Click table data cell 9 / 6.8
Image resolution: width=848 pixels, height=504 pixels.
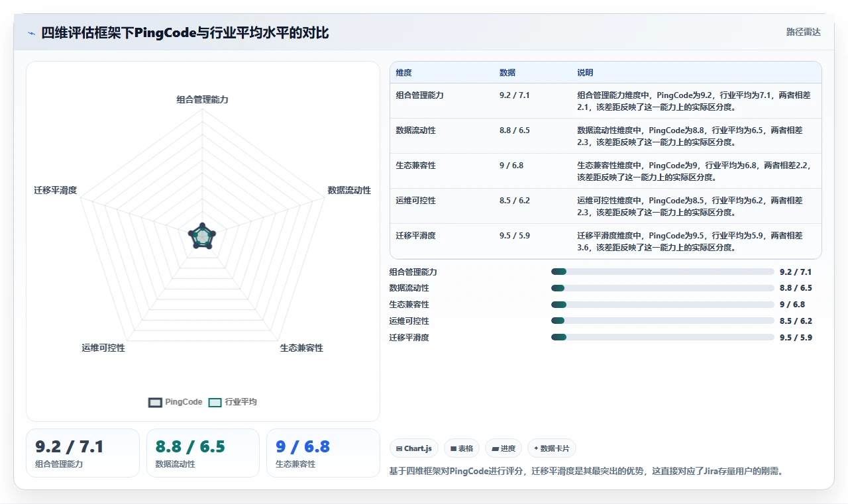point(511,166)
